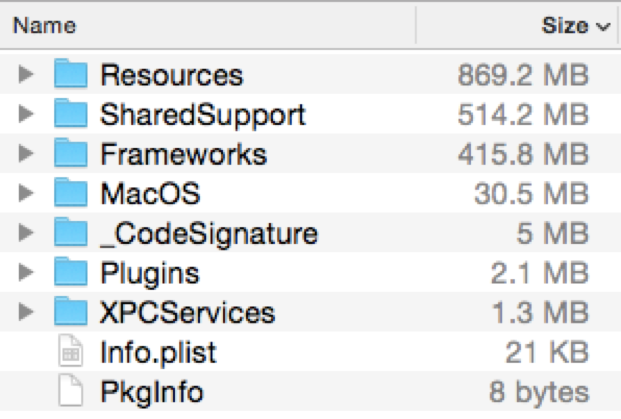Click the Resources folder icon
The height and width of the screenshot is (419, 621).
click(x=70, y=75)
